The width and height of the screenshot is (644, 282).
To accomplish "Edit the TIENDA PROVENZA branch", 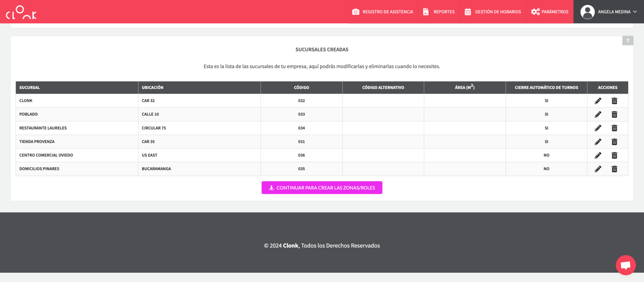I will pyautogui.click(x=598, y=142).
